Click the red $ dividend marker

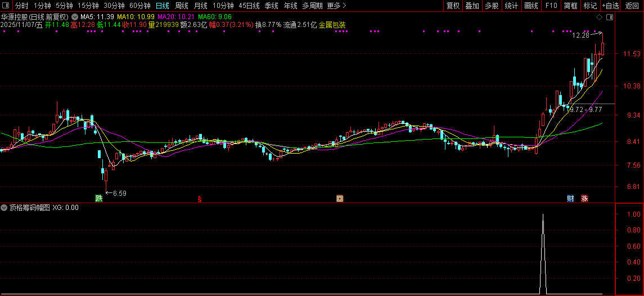click(x=199, y=199)
